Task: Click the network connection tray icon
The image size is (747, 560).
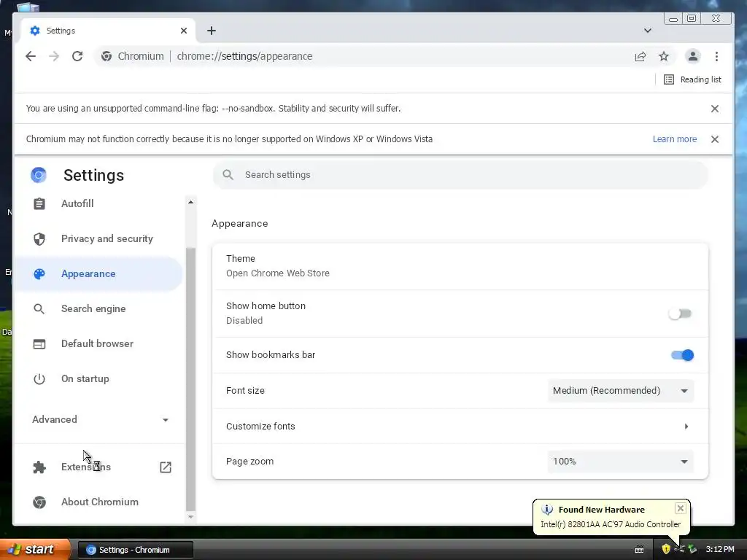Action: (679, 549)
